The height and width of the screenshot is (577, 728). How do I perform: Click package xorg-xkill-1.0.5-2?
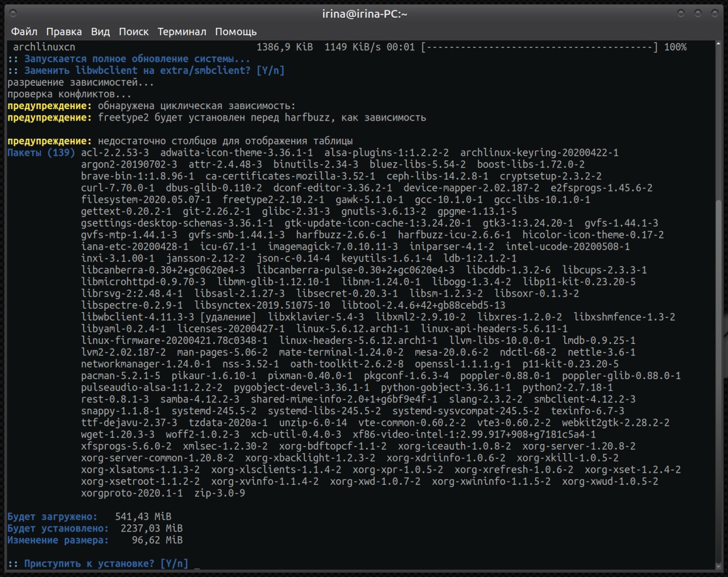click(x=568, y=458)
